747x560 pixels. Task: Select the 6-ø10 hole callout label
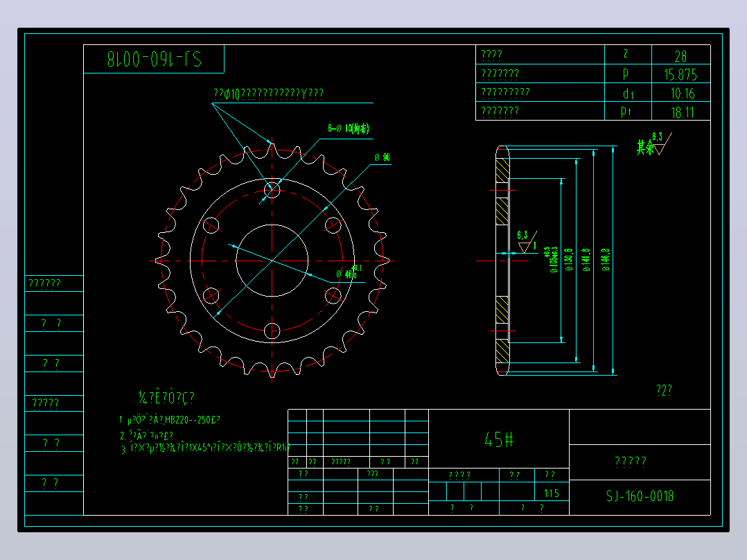(349, 128)
